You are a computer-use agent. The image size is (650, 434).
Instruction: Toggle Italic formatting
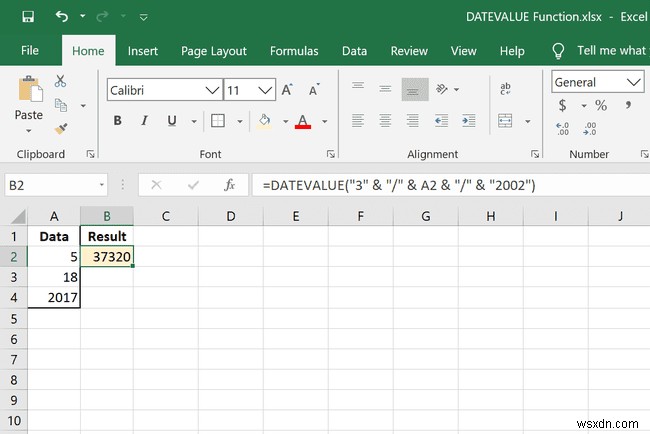[144, 121]
